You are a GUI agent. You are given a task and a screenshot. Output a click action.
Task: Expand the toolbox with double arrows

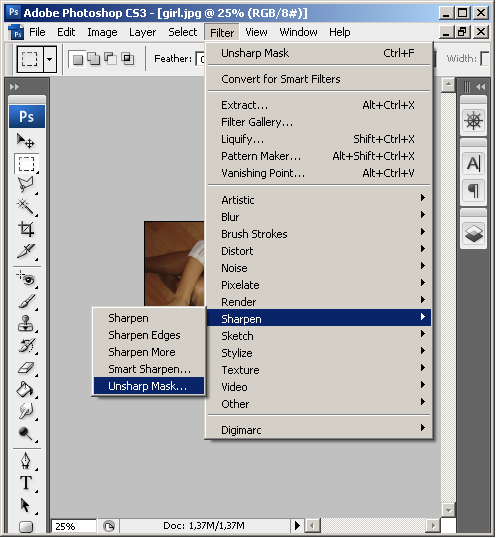click(14, 86)
